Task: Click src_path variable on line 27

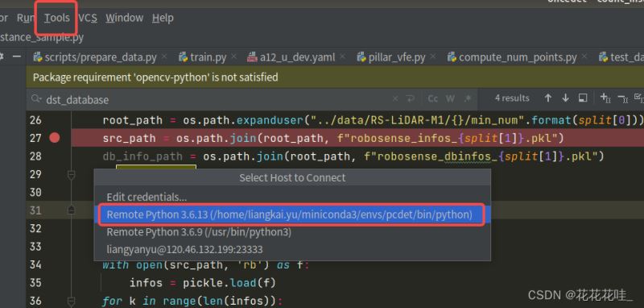Action: 130,139
